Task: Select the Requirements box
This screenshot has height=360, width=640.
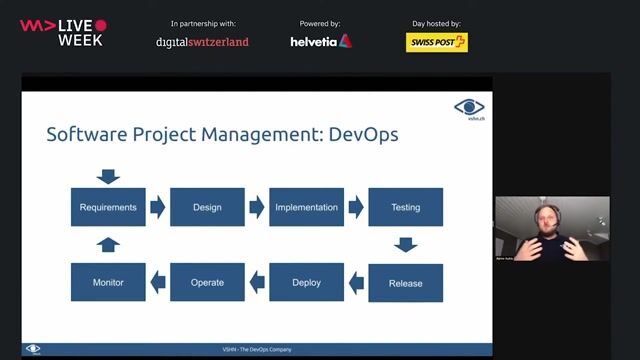Action: click(x=108, y=207)
